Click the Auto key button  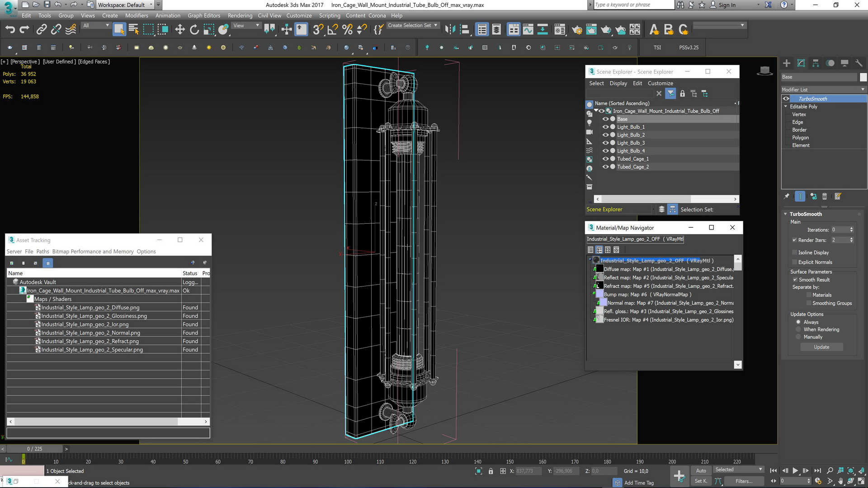(x=701, y=470)
